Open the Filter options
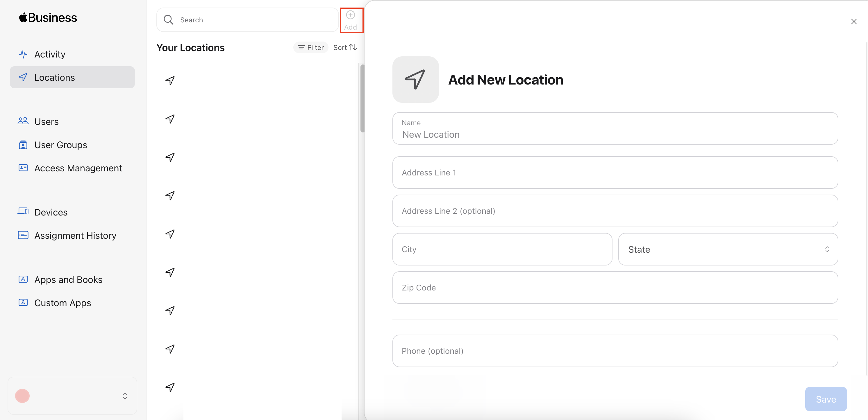Image resolution: width=868 pixels, height=420 pixels. (x=311, y=48)
